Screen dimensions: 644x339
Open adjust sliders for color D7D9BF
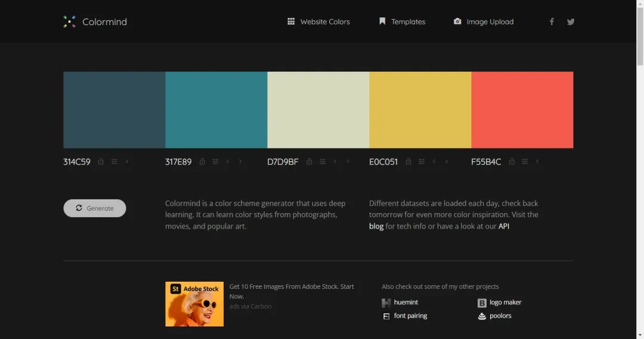coord(323,162)
